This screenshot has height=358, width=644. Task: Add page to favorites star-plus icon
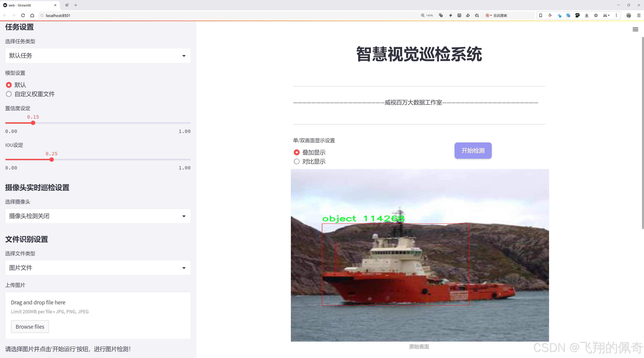coord(477,16)
